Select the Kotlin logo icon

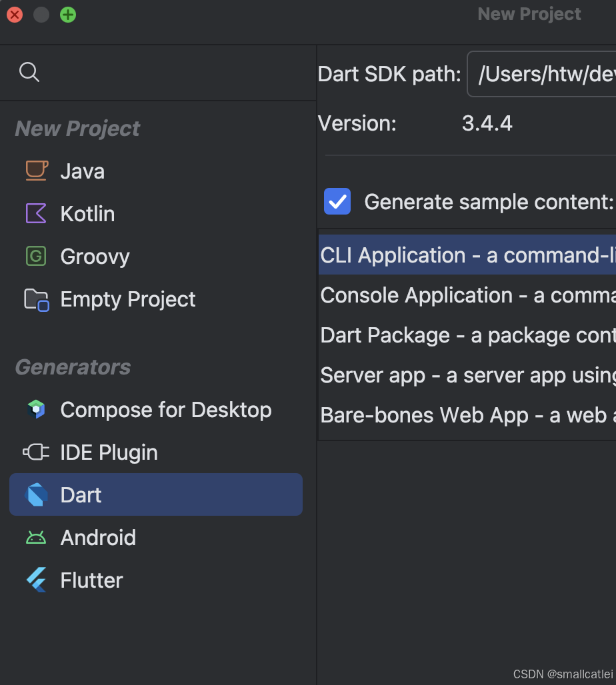(x=36, y=213)
